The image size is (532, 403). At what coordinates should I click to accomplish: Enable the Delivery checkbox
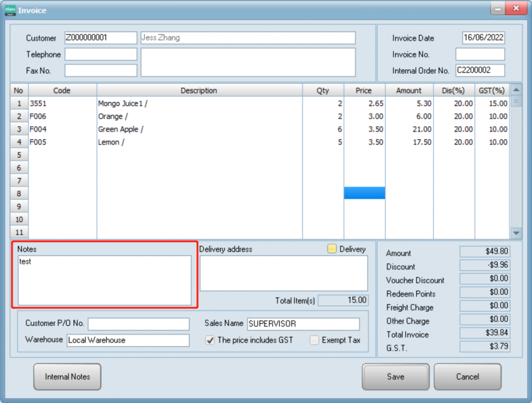point(332,249)
